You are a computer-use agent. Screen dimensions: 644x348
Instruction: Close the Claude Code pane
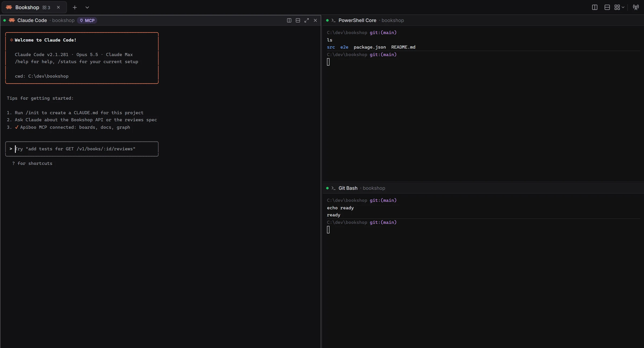315,20
